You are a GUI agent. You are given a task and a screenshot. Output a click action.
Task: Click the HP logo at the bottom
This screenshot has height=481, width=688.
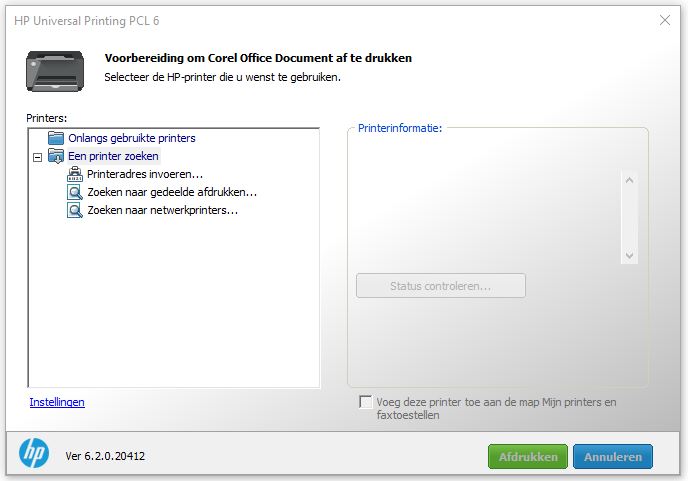34,453
